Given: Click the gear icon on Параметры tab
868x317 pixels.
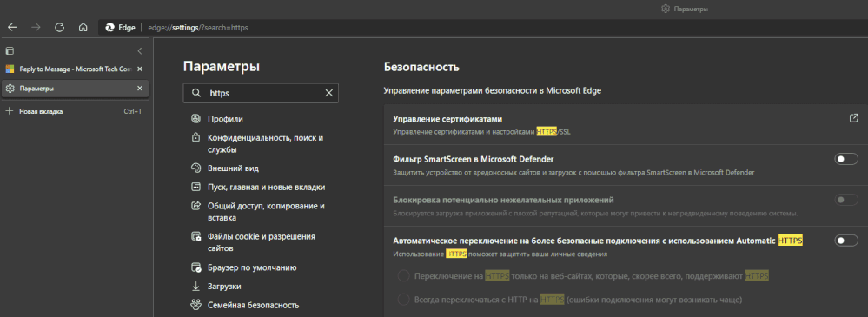Looking at the screenshot, I should (x=10, y=89).
